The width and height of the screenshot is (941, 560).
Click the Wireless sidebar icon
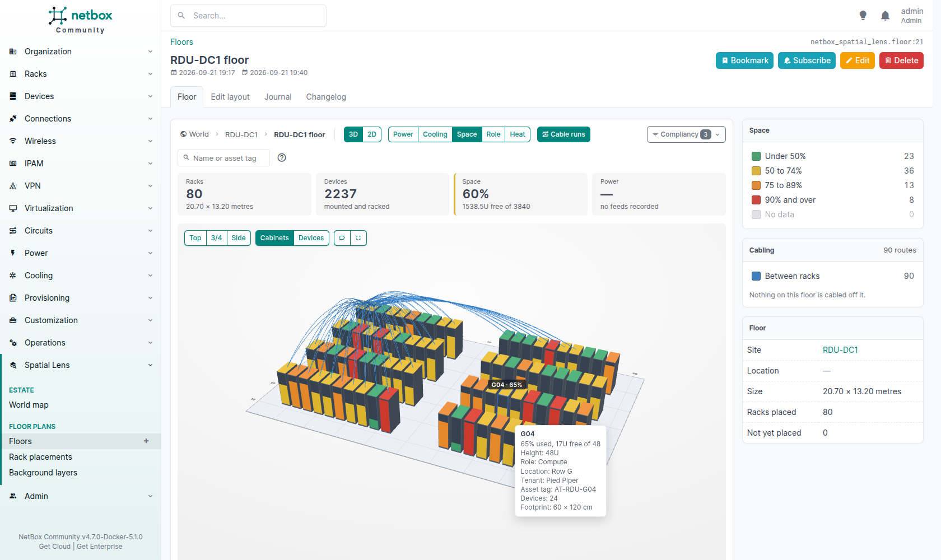13,141
